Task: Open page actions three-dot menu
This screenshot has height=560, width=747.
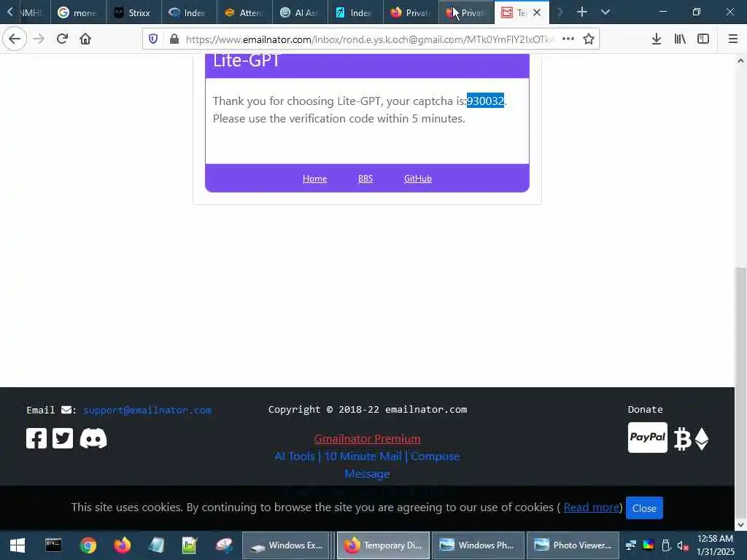Action: pyautogui.click(x=568, y=39)
